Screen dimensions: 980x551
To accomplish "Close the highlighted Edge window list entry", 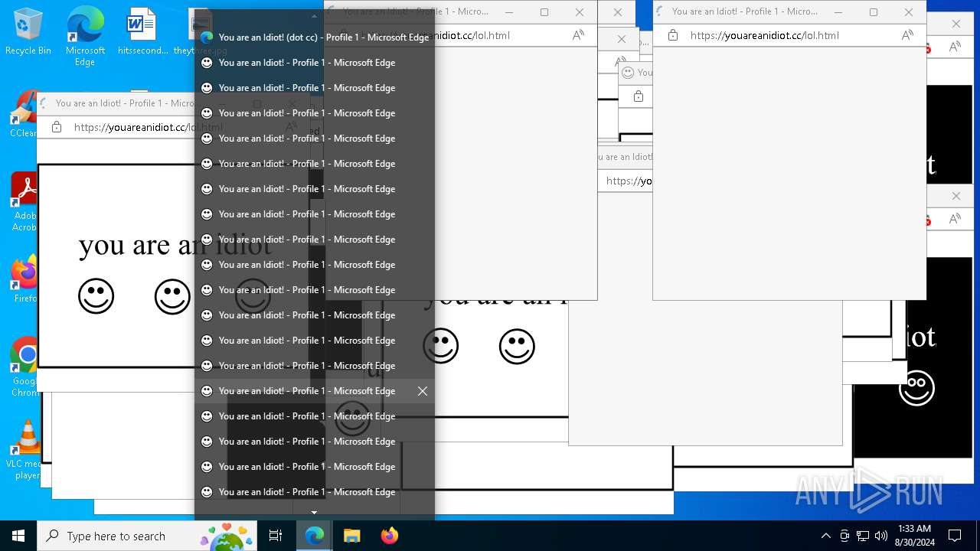I will tap(422, 391).
